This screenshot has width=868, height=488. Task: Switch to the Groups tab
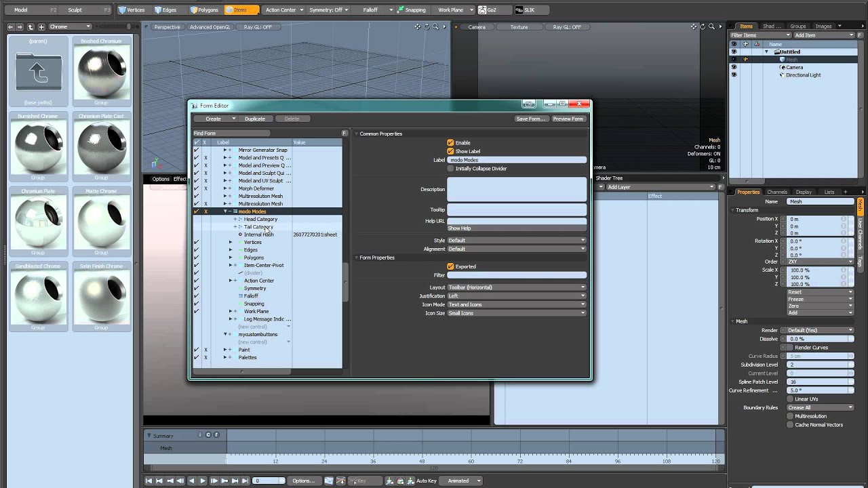(x=798, y=26)
